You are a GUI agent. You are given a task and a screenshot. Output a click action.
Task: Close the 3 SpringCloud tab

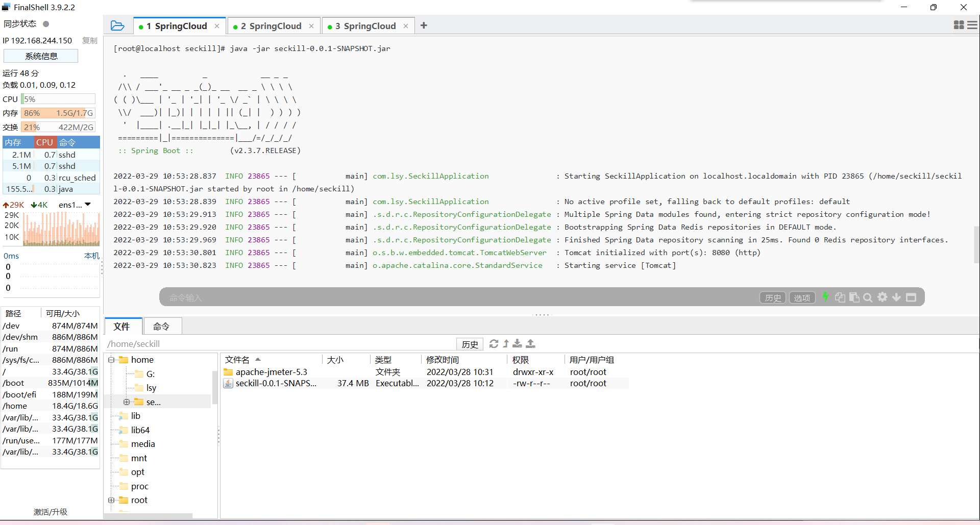(406, 26)
